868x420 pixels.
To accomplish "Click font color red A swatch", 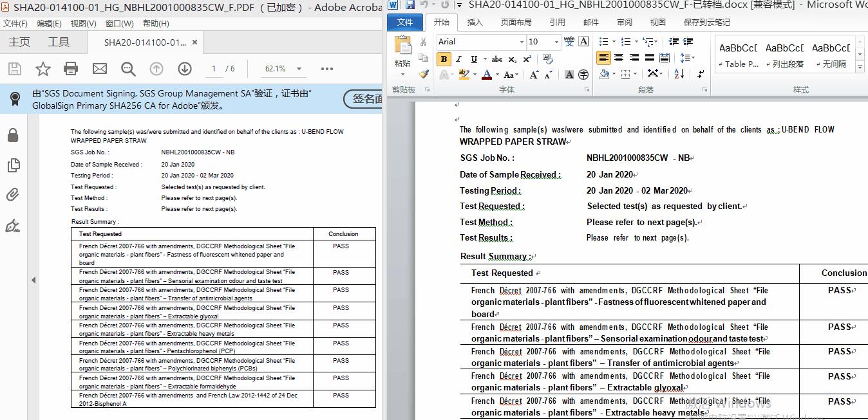I will click(x=487, y=75).
